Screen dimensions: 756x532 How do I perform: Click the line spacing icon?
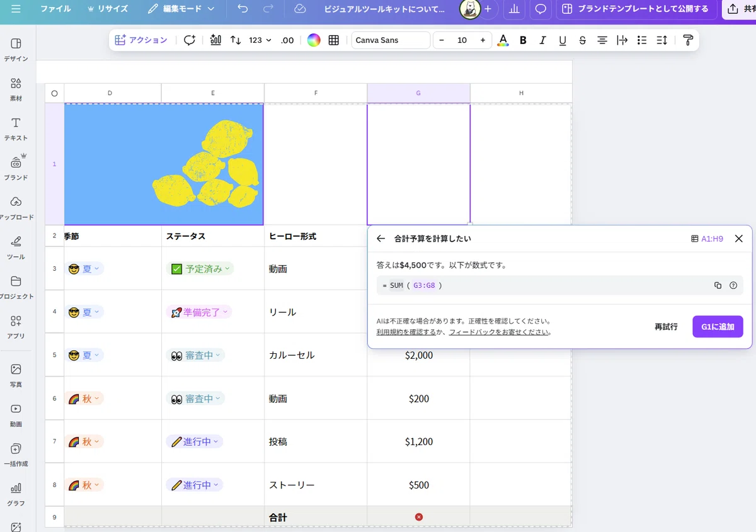[x=661, y=40]
